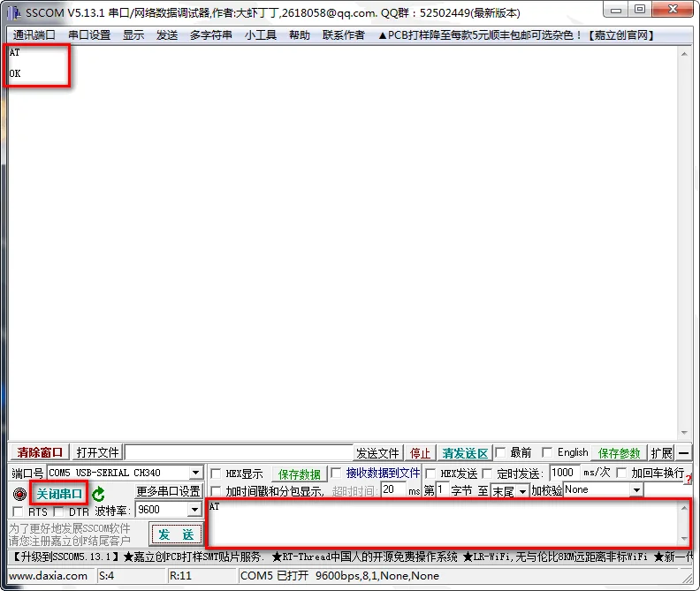
Task: Click send area scrollbar up arrow
Action: [684, 508]
